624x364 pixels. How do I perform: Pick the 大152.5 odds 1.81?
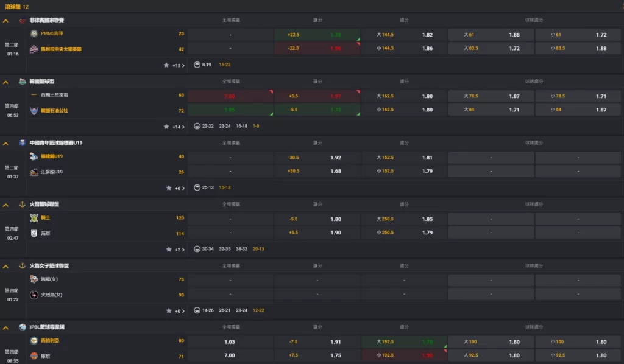click(405, 158)
